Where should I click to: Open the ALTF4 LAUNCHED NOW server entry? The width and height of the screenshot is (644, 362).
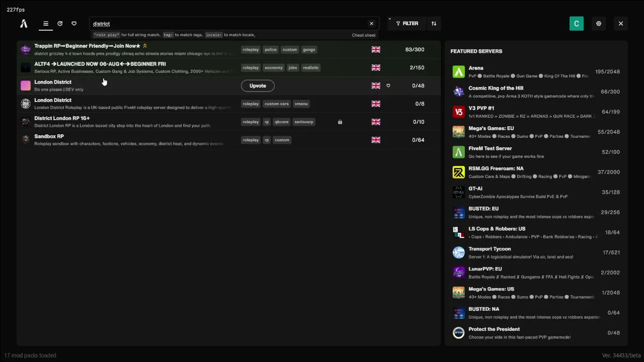[228, 67]
